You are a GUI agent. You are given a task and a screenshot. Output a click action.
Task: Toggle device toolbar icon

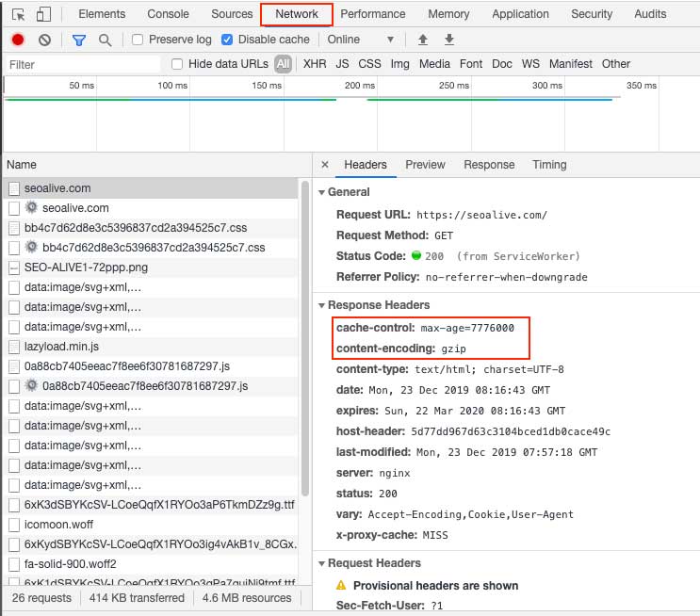click(x=44, y=14)
